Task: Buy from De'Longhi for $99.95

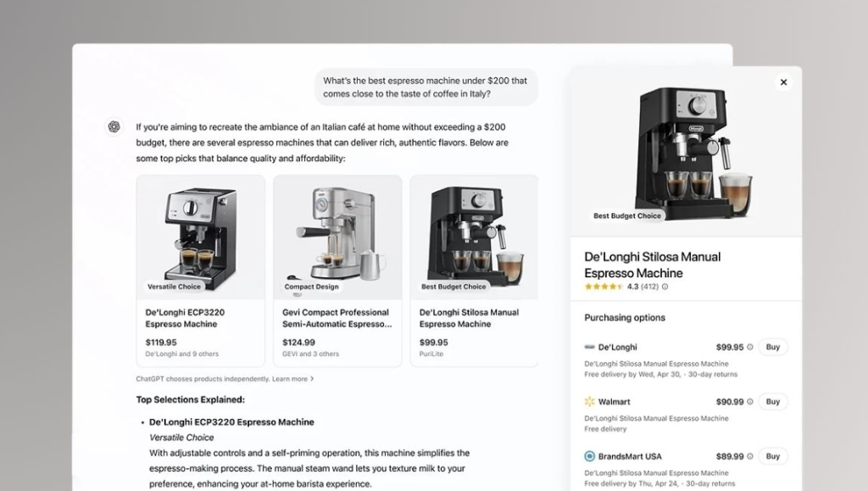Action: click(x=773, y=347)
